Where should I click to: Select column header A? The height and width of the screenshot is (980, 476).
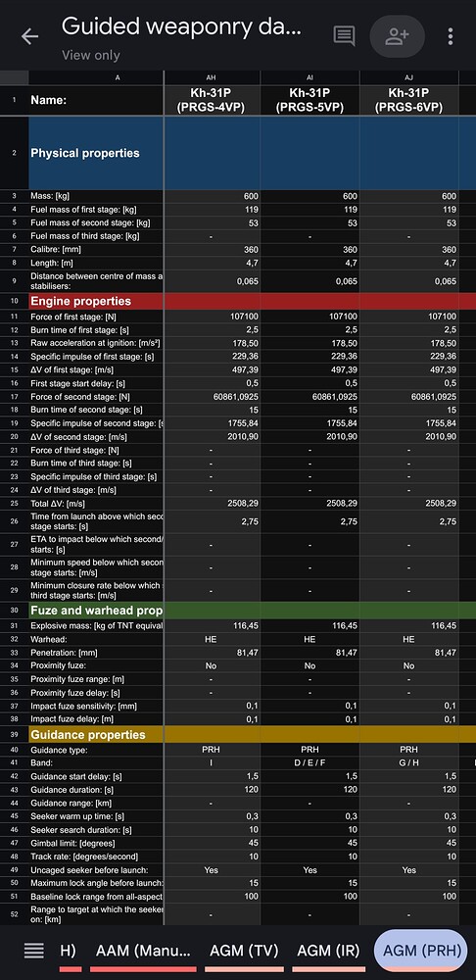pos(96,77)
